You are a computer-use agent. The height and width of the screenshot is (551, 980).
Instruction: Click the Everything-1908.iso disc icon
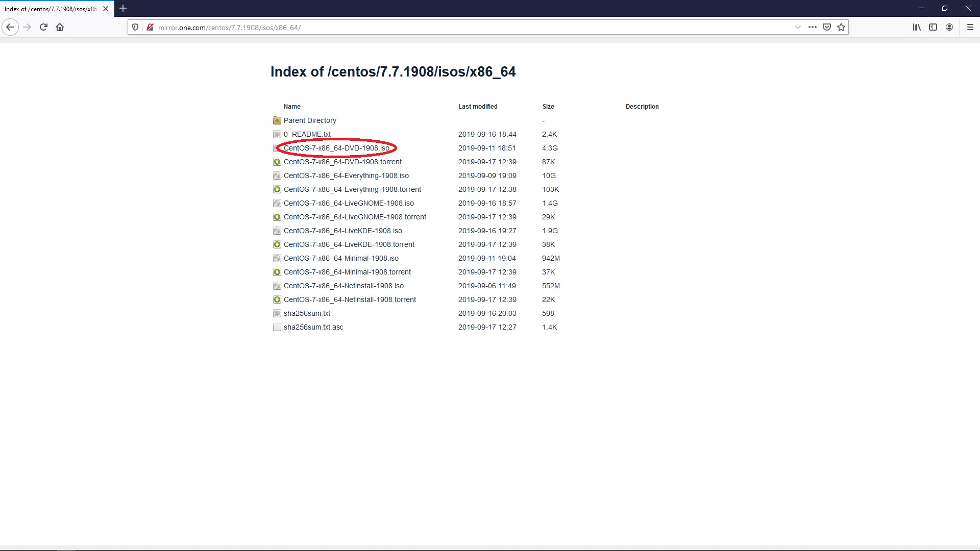pos(277,176)
